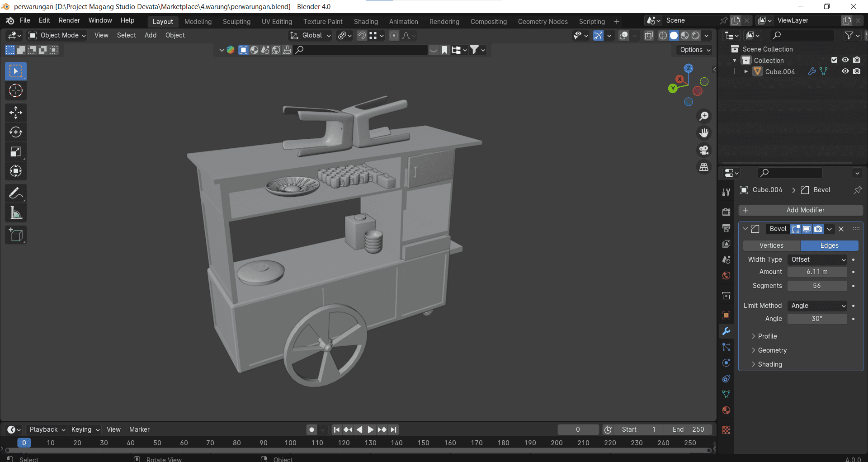Toggle Bevel modifier render visibility
Image resolution: width=868 pixels, height=462 pixels.
point(818,229)
